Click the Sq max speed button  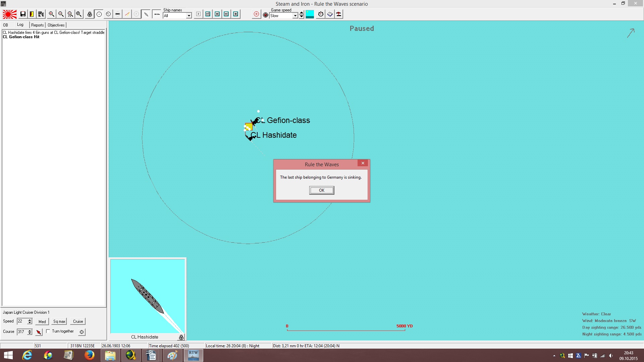pyautogui.click(x=59, y=321)
